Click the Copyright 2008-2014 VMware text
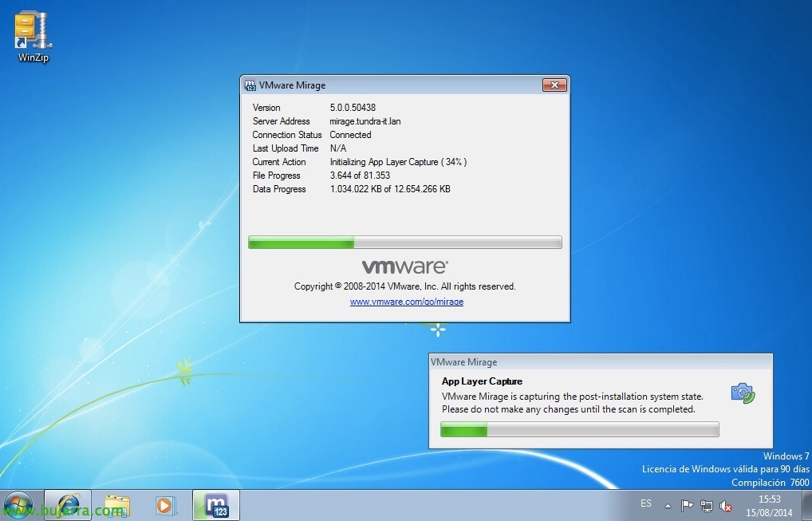Screen dimensions: 812x521 pos(405,286)
